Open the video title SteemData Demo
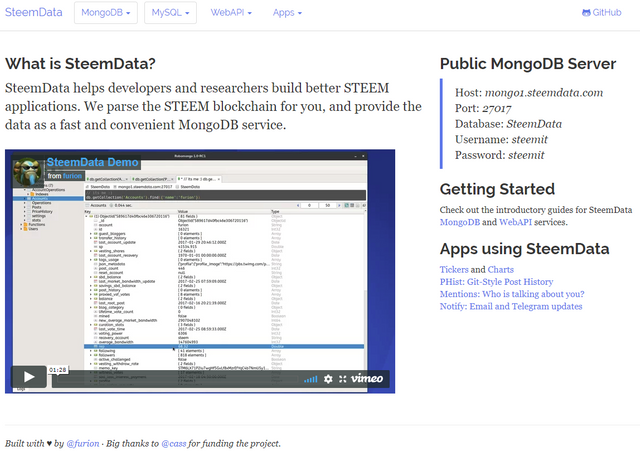640x467 pixels. pos(92,162)
